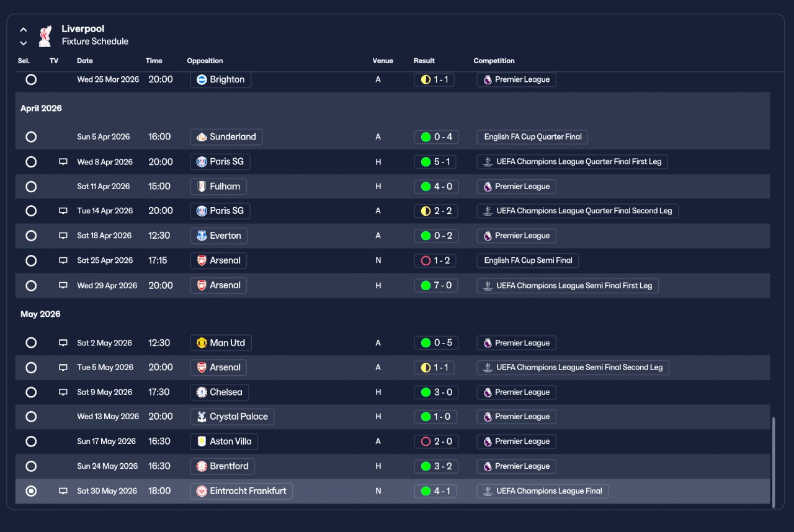
Task: Click the TV icon for Paris SG home match
Action: pos(63,162)
